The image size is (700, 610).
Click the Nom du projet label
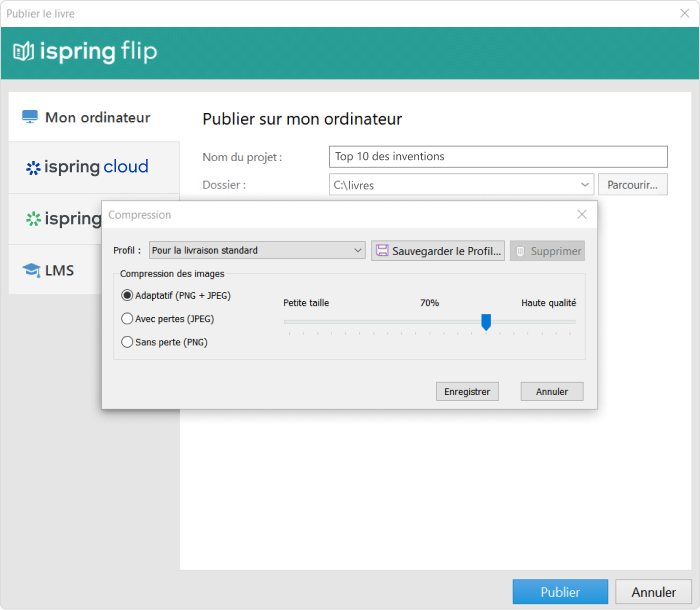(x=242, y=157)
